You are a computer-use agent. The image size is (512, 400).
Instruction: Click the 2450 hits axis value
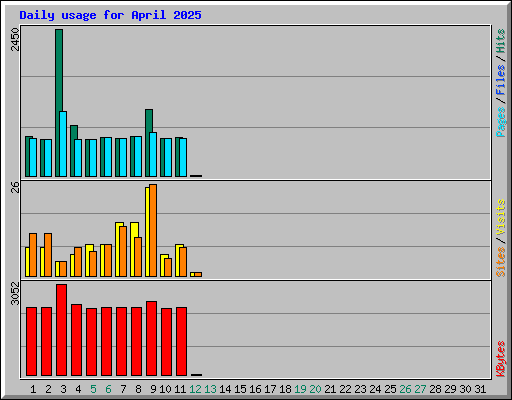pyautogui.click(x=15, y=39)
